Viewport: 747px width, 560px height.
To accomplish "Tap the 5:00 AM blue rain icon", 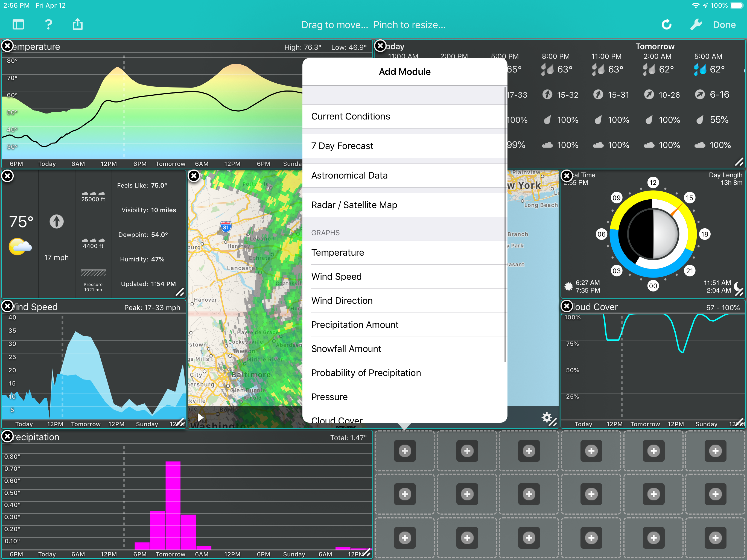I will 699,69.
